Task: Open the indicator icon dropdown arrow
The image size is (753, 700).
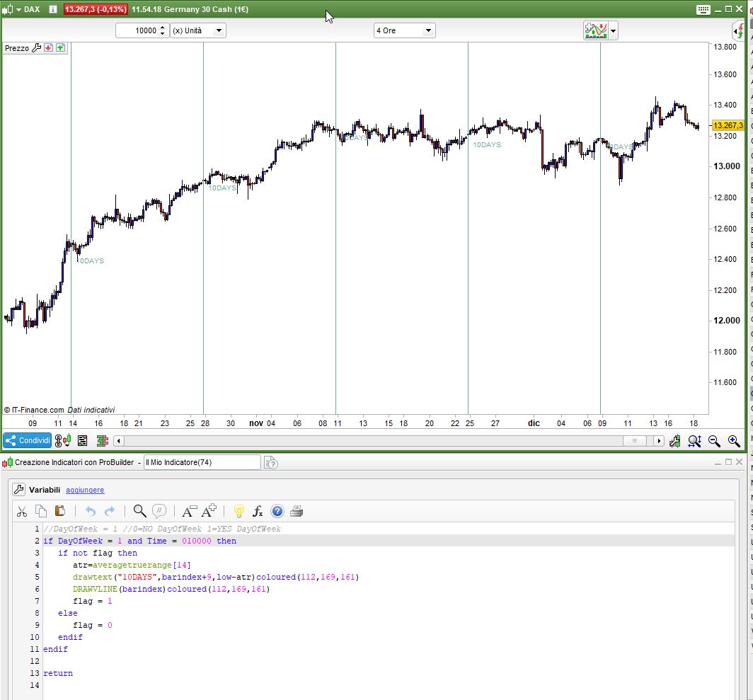Action: [x=614, y=30]
